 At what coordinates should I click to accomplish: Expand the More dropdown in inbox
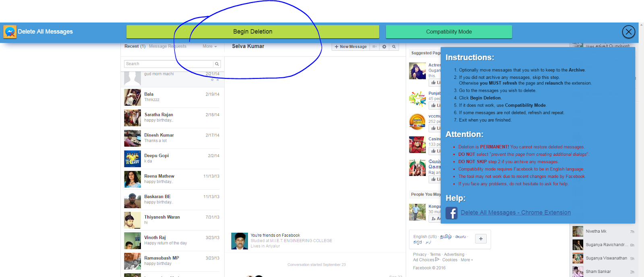tap(210, 46)
